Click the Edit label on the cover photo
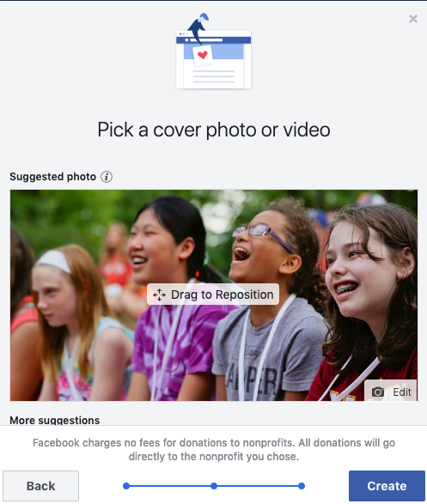Image resolution: width=427 pixels, height=504 pixels. pos(402,392)
